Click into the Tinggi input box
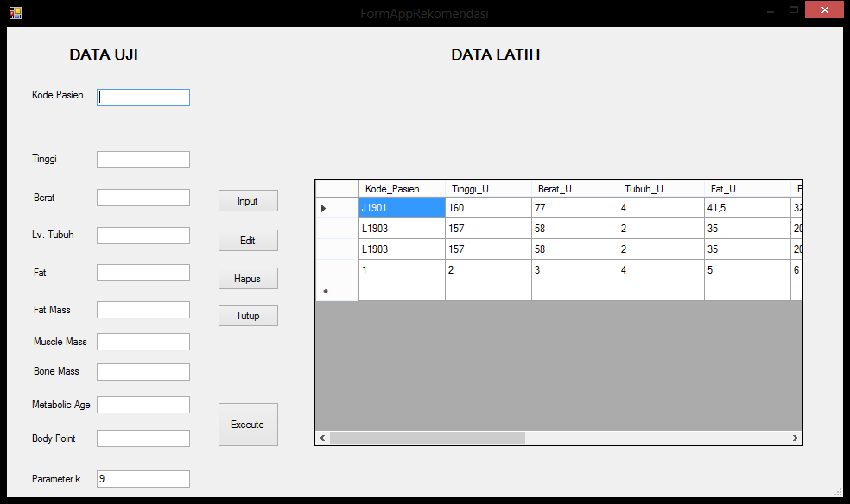 click(143, 160)
